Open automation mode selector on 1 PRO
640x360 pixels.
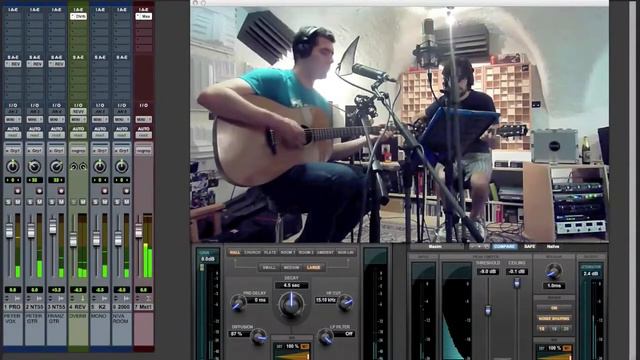[13, 135]
